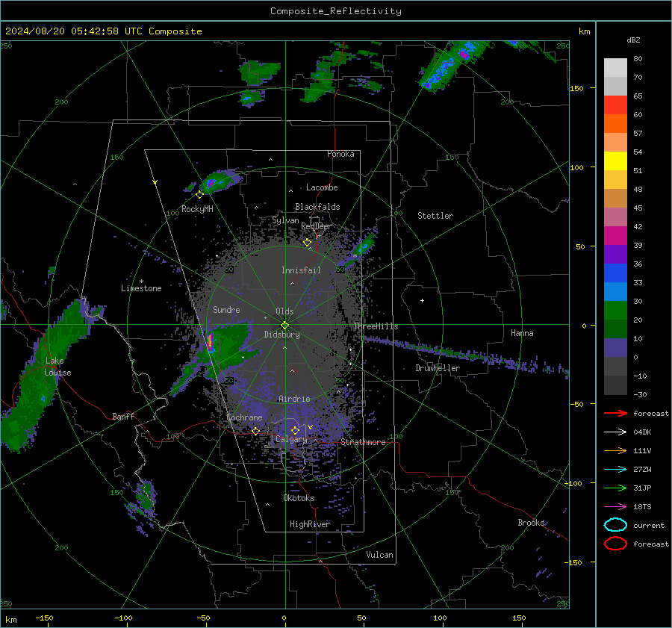The width and height of the screenshot is (672, 628).
Task: Click the dBZ legend heading
Action: (633, 40)
